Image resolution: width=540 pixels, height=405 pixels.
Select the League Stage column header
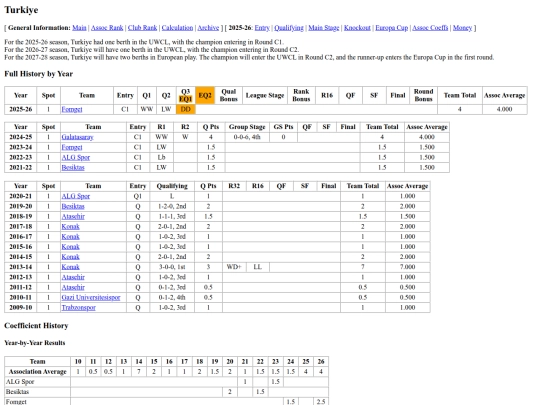265,95
